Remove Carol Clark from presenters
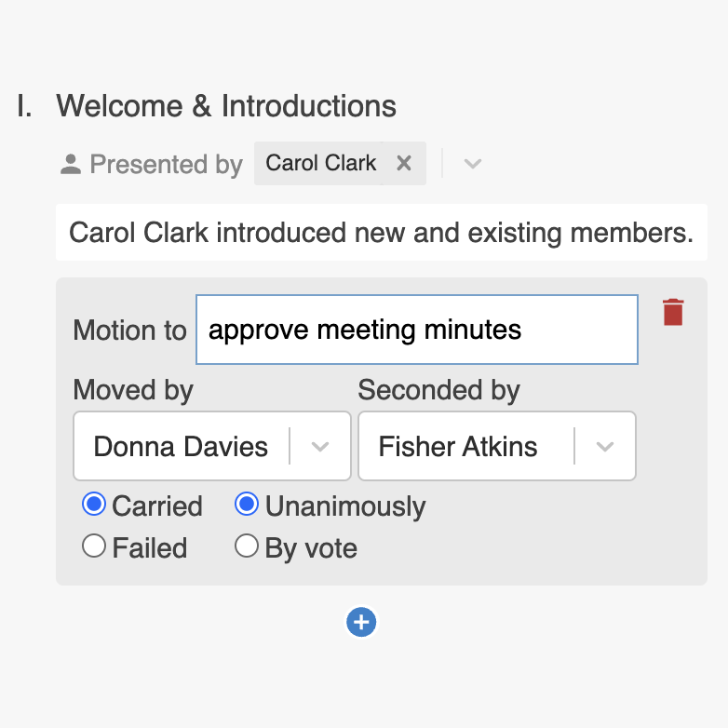Image resolution: width=728 pixels, height=728 pixels. pos(404,164)
